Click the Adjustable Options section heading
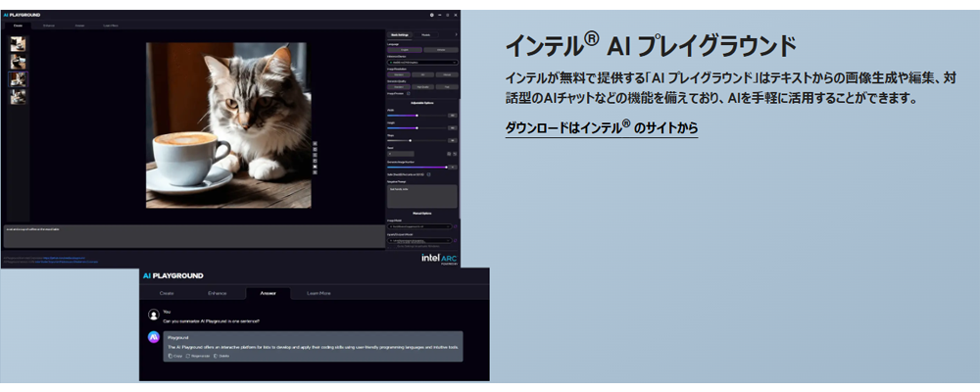980x392 pixels. tap(422, 103)
